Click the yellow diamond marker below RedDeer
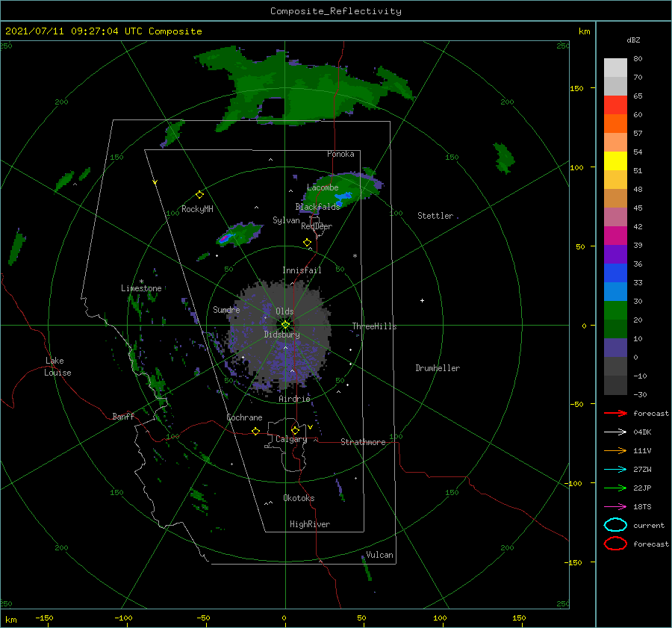Viewport: 672px width, 628px height. pos(307,243)
